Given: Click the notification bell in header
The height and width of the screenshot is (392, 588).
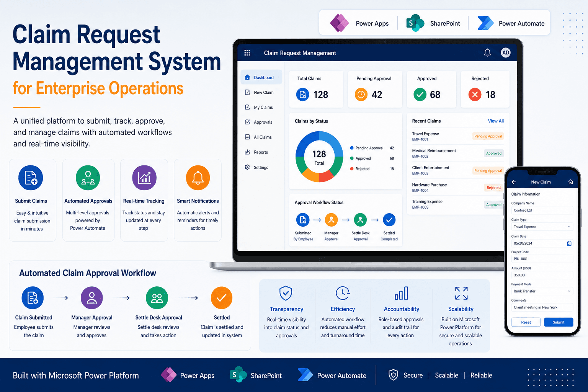Looking at the screenshot, I should [x=487, y=53].
